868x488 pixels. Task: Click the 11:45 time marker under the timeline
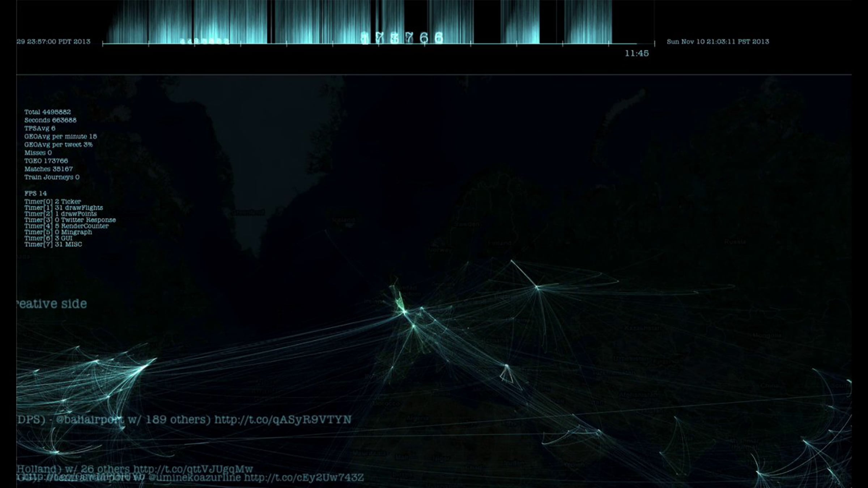click(x=637, y=53)
